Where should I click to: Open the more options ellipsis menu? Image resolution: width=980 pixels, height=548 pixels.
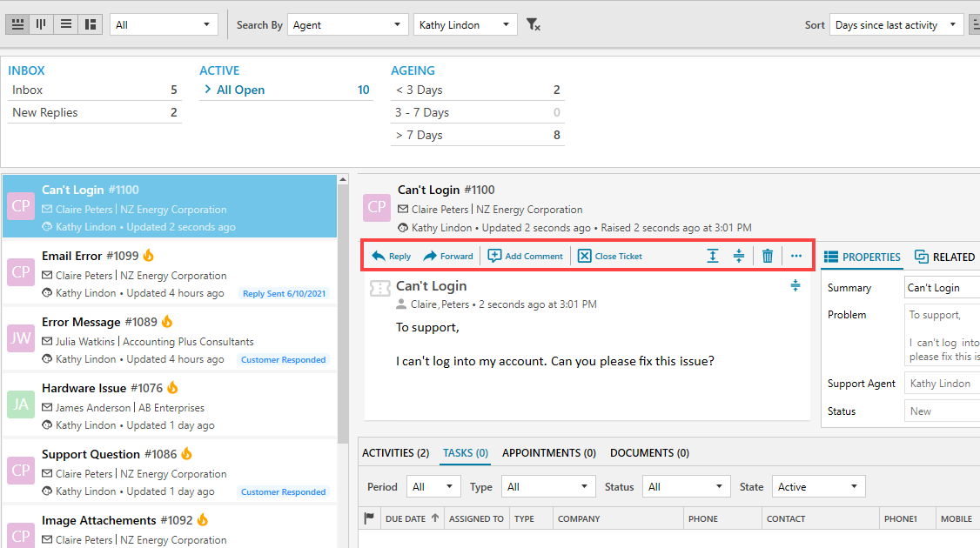(x=796, y=256)
